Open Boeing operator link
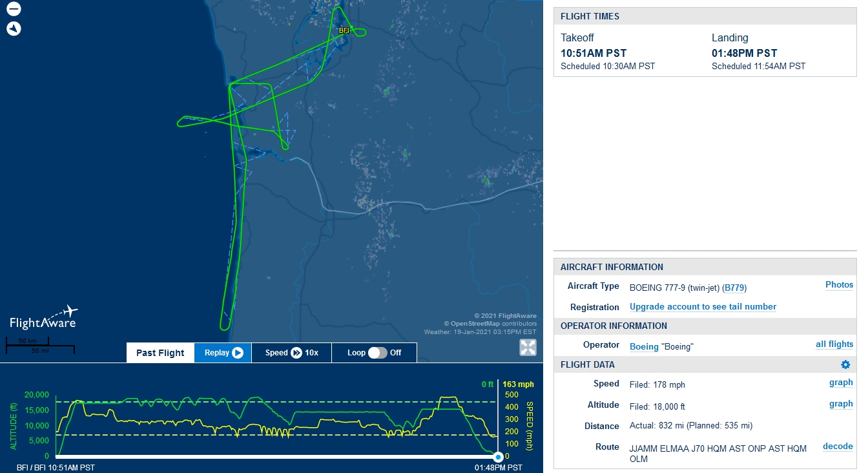The image size is (868, 473). click(x=644, y=346)
